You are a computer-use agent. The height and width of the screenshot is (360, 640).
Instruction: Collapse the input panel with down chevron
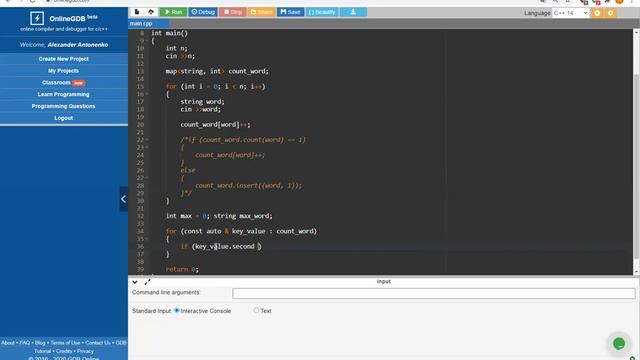(x=135, y=282)
